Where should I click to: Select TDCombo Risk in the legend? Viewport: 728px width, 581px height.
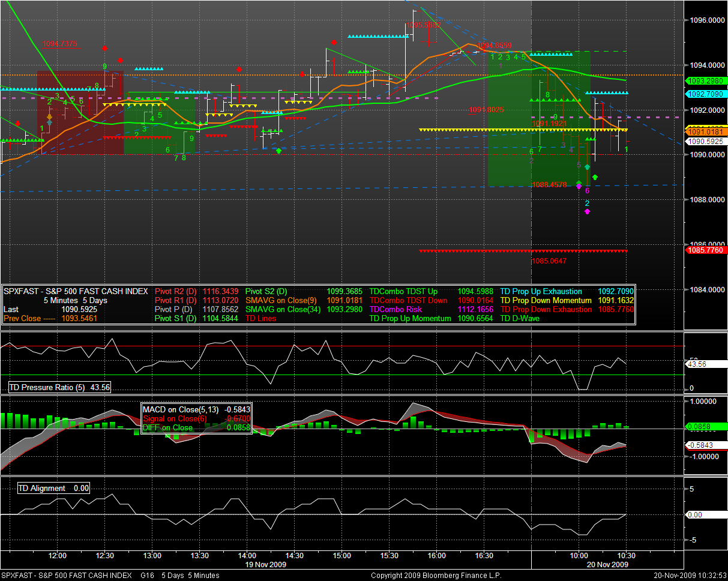(x=396, y=309)
